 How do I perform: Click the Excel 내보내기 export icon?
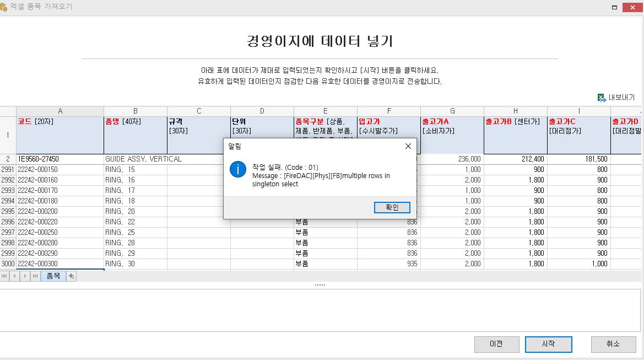(602, 98)
